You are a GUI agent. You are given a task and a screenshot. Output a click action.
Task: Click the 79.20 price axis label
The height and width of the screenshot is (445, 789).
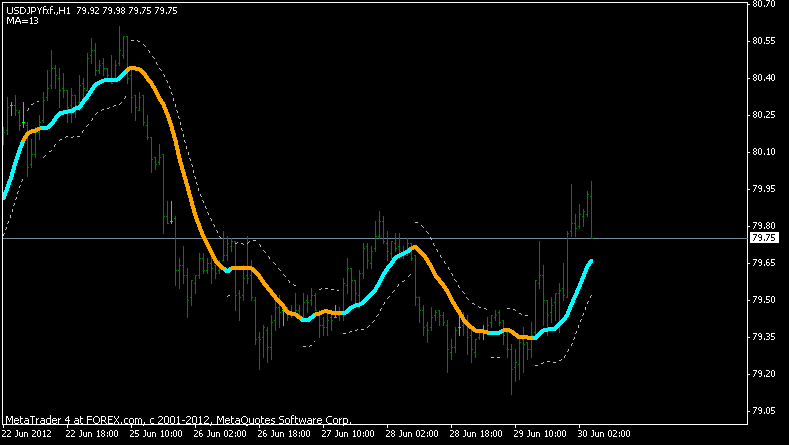click(764, 374)
